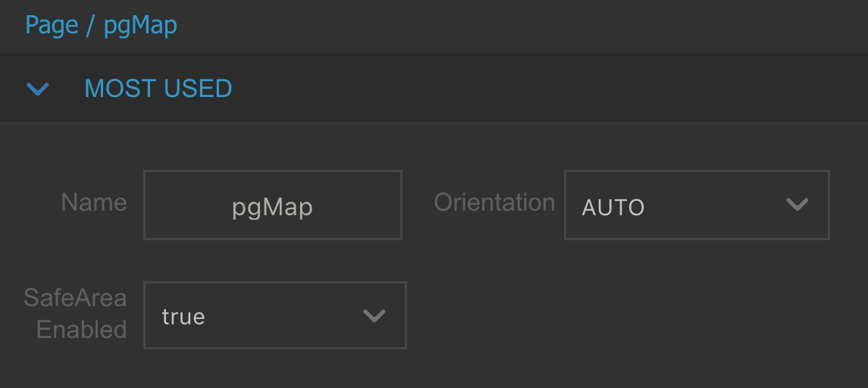Screen dimensions: 868x388
Task: Click the MOST USED section header
Action: click(x=434, y=89)
